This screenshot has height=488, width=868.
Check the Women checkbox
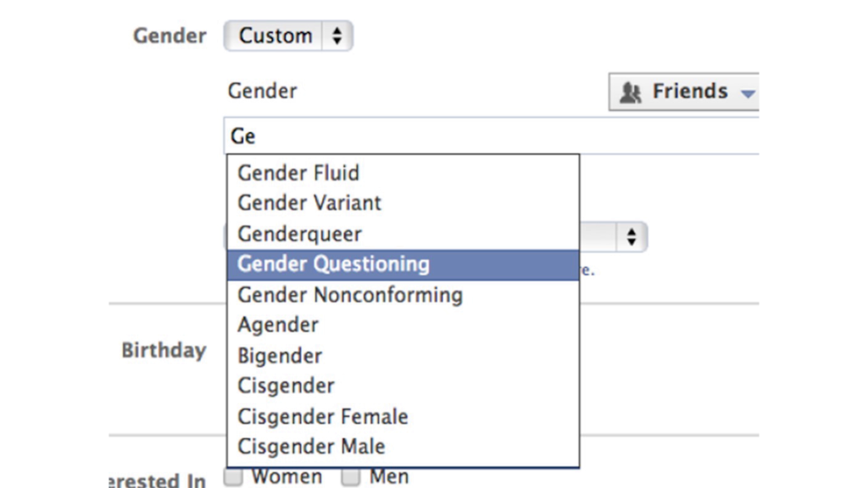pos(234,476)
